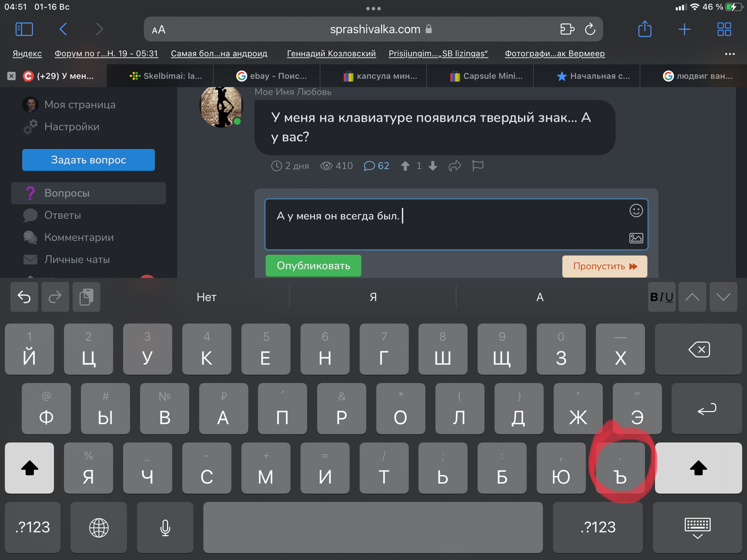This screenshot has height=560, width=747.
Task: Switch keyboard language with globe key
Action: (99, 527)
